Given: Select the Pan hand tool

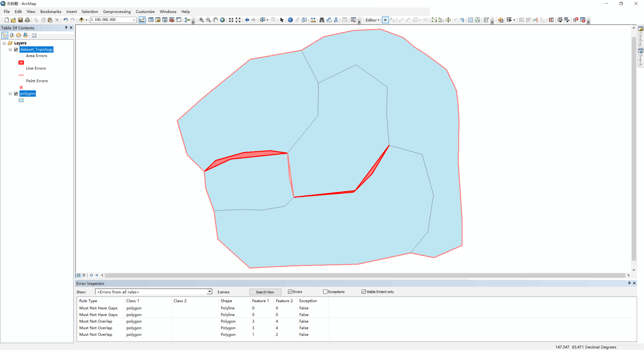Looking at the screenshot, I should coord(215,20).
